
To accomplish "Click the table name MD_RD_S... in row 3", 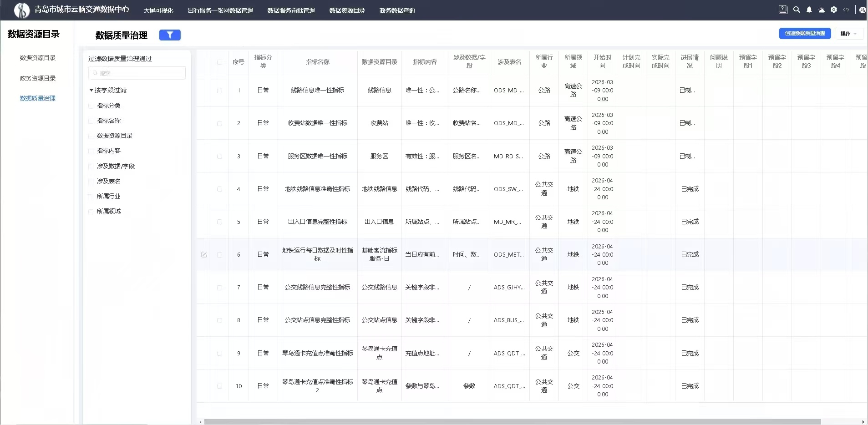I will pyautogui.click(x=508, y=156).
